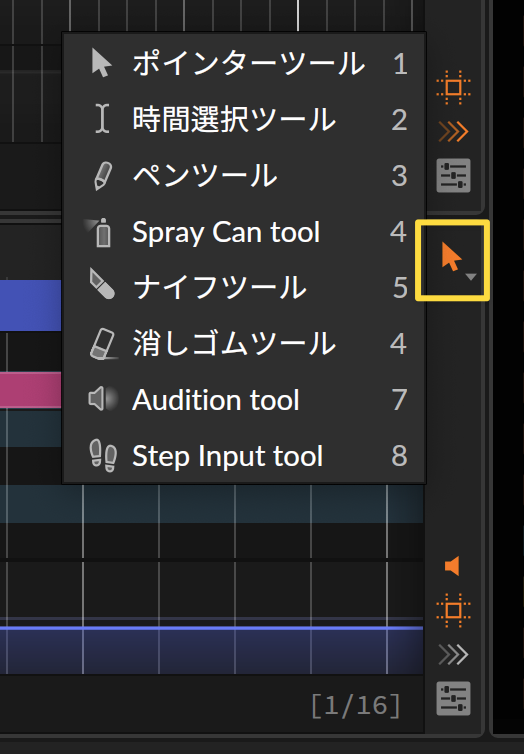The width and height of the screenshot is (524, 754).
Task: Select the Spray Can tool icon
Action: coord(100,232)
